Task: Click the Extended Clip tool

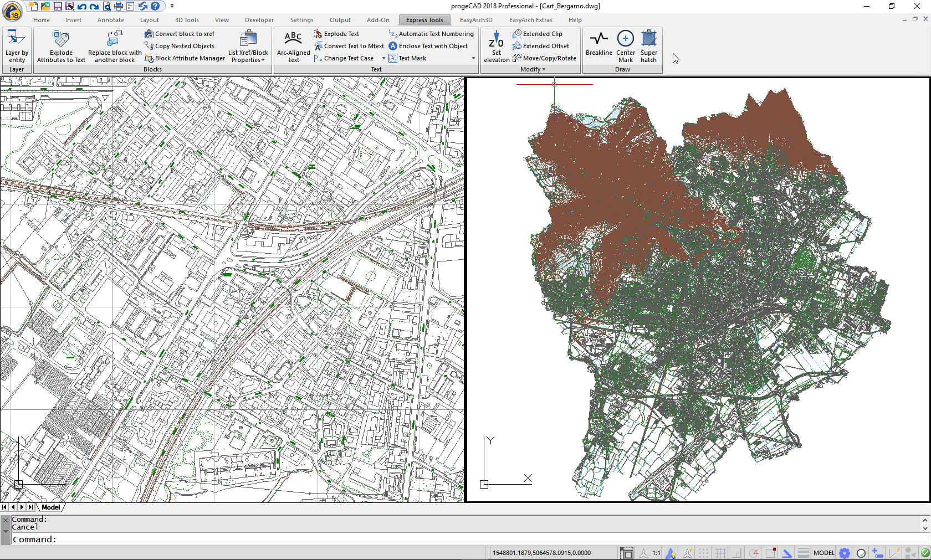Action: (538, 34)
